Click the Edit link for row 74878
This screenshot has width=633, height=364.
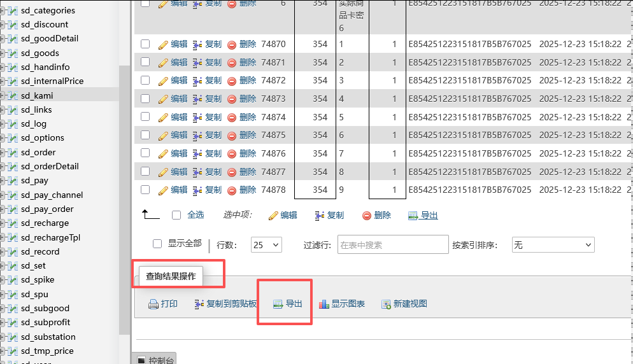[179, 190]
